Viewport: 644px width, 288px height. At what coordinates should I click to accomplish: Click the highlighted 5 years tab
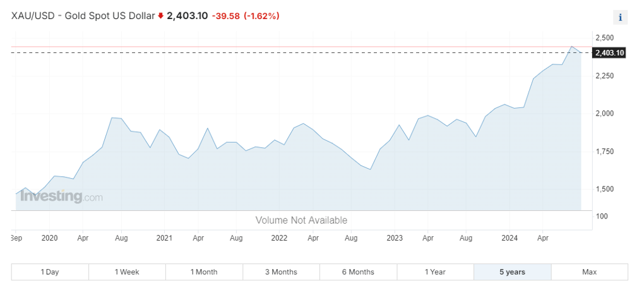[512, 272]
